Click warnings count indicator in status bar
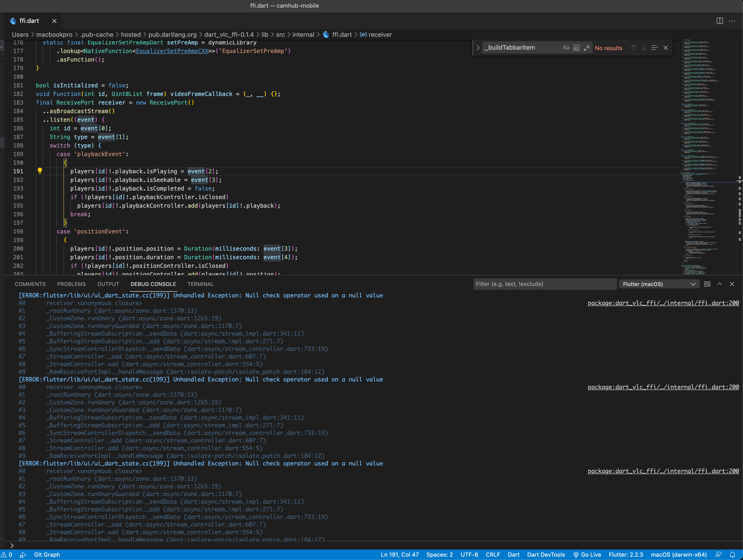This screenshot has height=560, width=743. (7, 555)
